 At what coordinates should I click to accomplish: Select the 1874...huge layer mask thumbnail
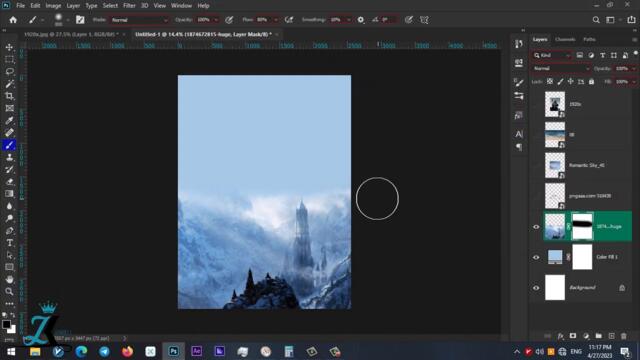pos(582,226)
